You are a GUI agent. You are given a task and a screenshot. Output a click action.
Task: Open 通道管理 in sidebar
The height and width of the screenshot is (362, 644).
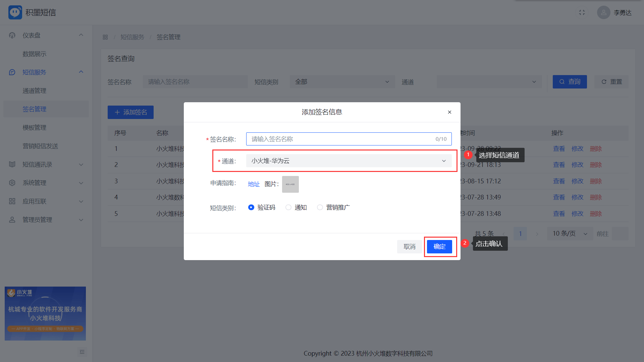[x=35, y=91]
